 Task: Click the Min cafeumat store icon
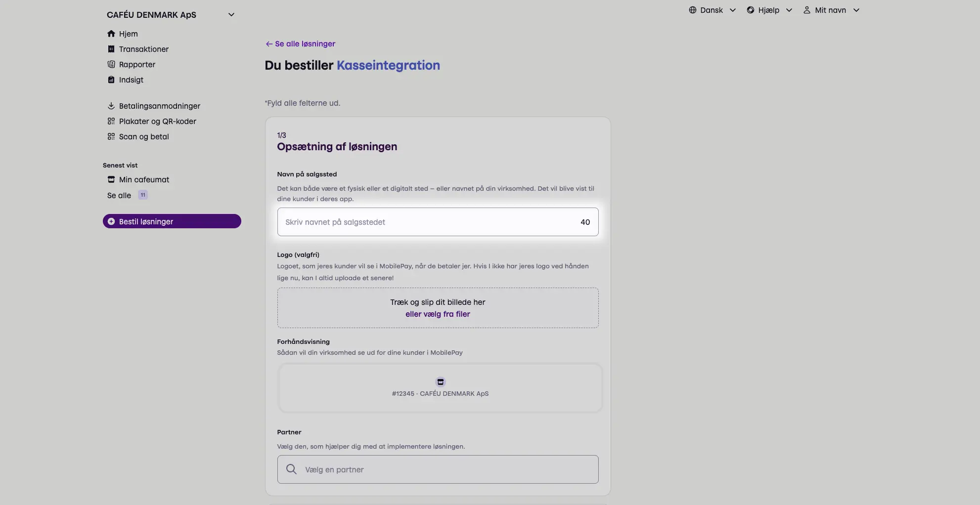111,179
